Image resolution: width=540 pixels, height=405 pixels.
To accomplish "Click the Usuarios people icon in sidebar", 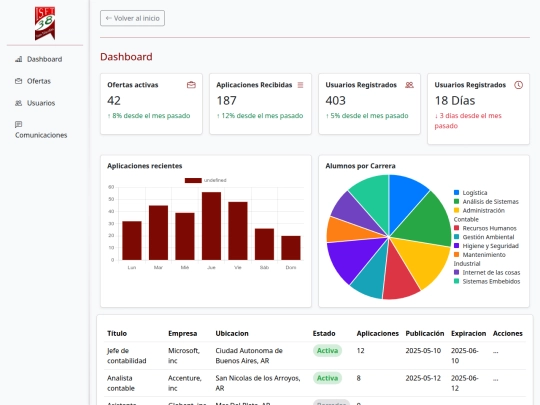I will click(19, 103).
